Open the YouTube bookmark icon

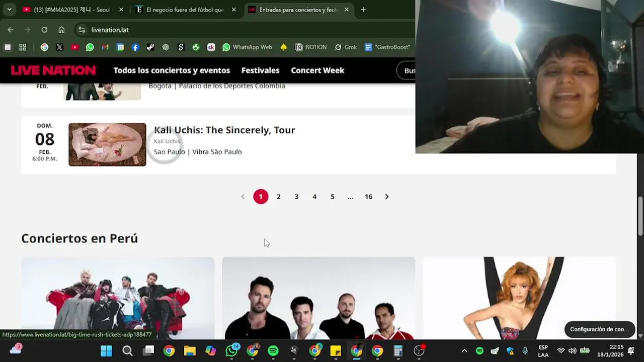pos(74,47)
